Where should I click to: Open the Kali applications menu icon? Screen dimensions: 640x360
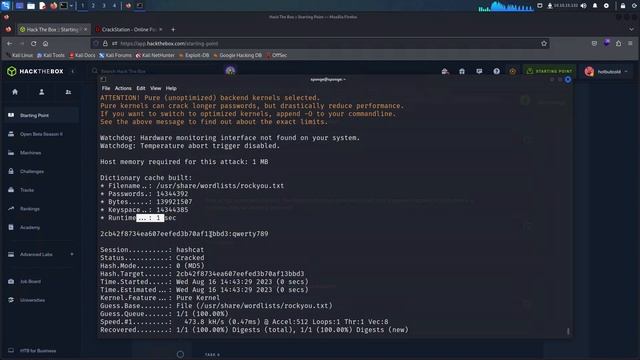click(x=5, y=6)
